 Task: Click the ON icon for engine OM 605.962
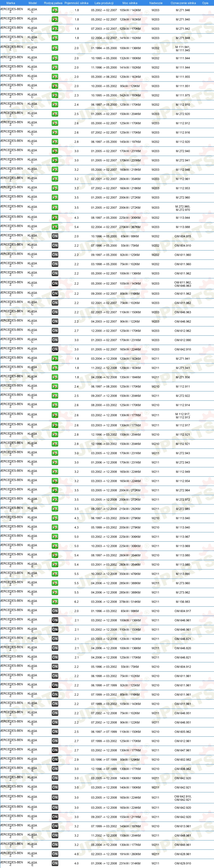pyautogui.click(x=55, y=731)
